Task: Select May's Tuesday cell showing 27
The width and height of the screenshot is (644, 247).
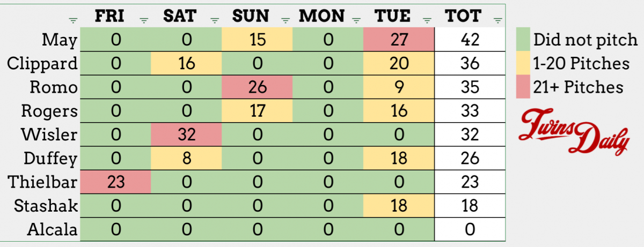Action: (x=398, y=40)
